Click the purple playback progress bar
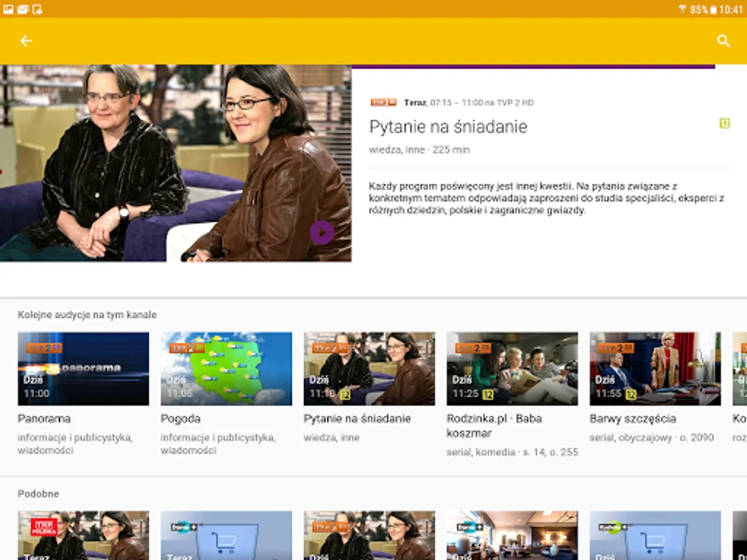The image size is (747, 560). pos(533,67)
